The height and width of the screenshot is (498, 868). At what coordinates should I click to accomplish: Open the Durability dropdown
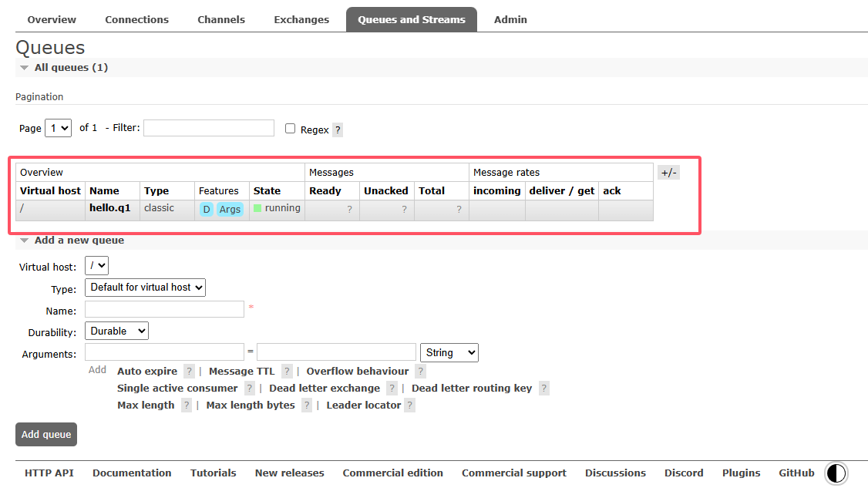tap(117, 331)
